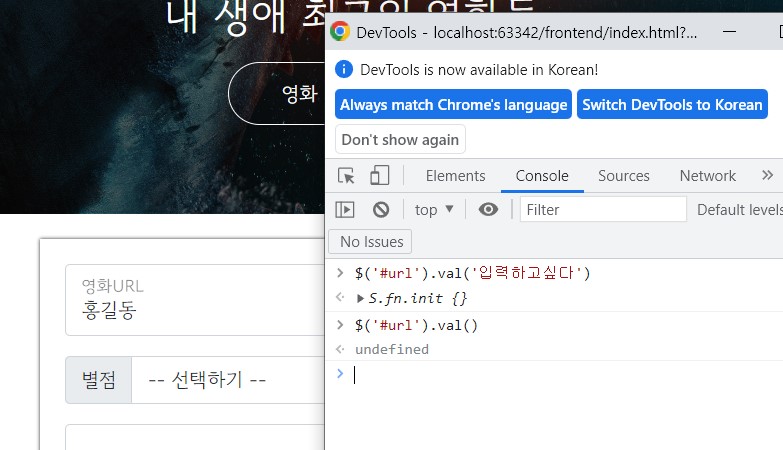
Task: Click the 영화URL input containing 홍길동
Action: 195,300
